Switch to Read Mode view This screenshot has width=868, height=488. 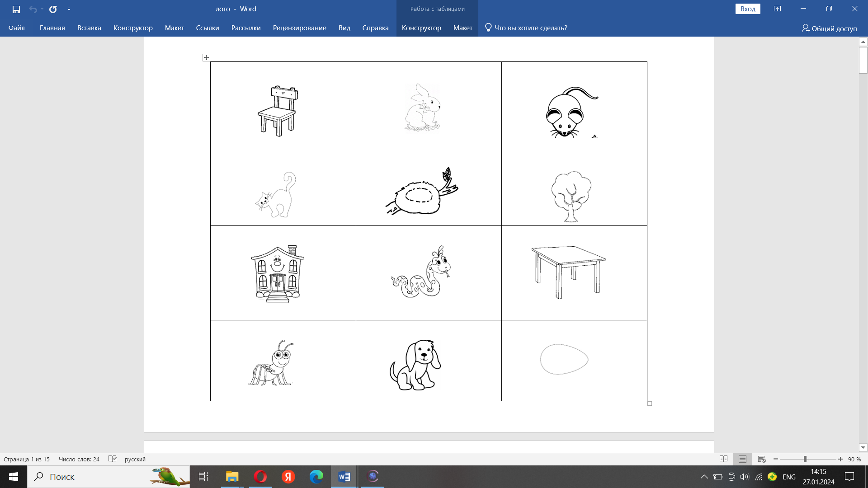pos(723,459)
